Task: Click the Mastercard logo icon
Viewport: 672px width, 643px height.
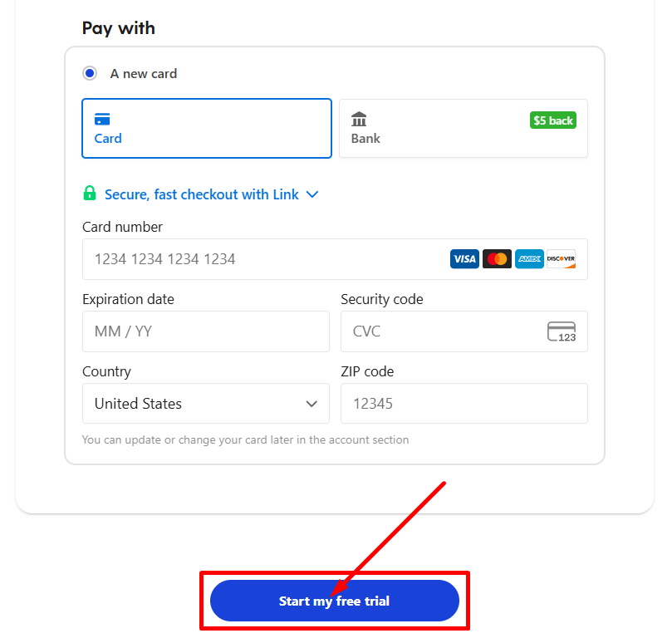Action: (497, 259)
